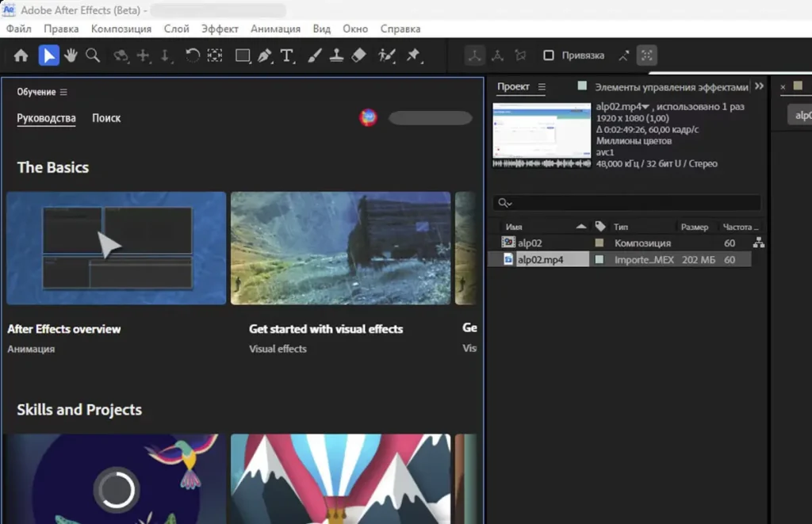Screen dimensions: 812x524
Task: Select the Clone Stamp tool
Action: coord(336,55)
